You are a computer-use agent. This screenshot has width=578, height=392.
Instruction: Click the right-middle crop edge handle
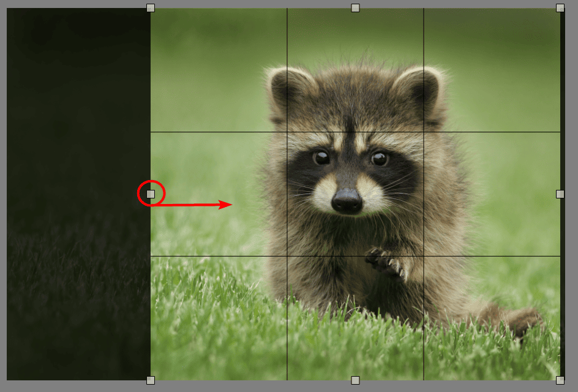point(560,194)
